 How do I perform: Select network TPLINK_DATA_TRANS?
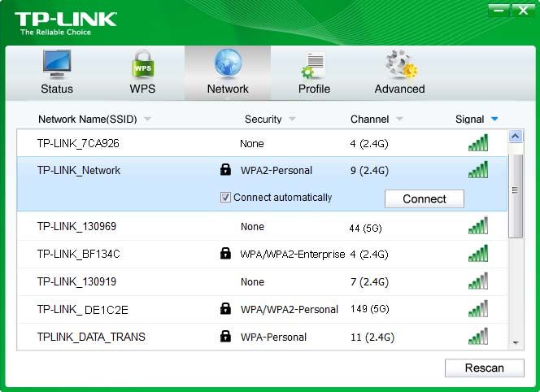[262, 337]
